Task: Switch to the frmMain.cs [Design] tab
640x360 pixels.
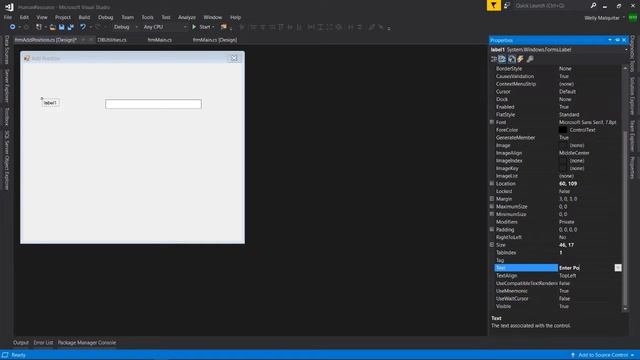Action: coord(215,40)
